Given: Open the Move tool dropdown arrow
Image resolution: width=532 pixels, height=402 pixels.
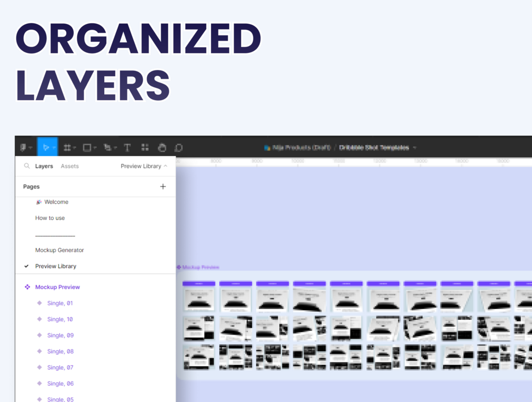Looking at the screenshot, I should click(x=54, y=148).
